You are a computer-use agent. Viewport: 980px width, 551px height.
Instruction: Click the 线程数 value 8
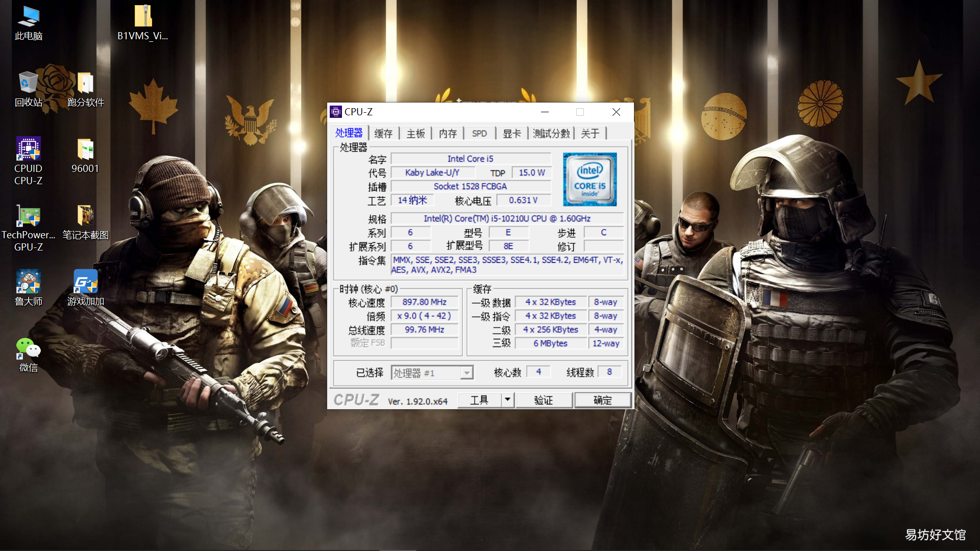click(x=609, y=372)
